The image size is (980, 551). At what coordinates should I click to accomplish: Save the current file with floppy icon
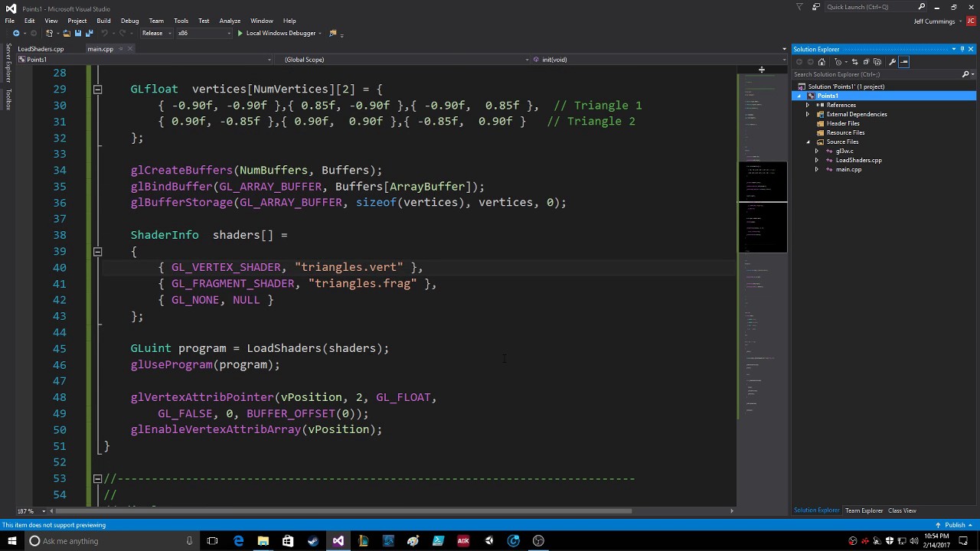pyautogui.click(x=78, y=33)
